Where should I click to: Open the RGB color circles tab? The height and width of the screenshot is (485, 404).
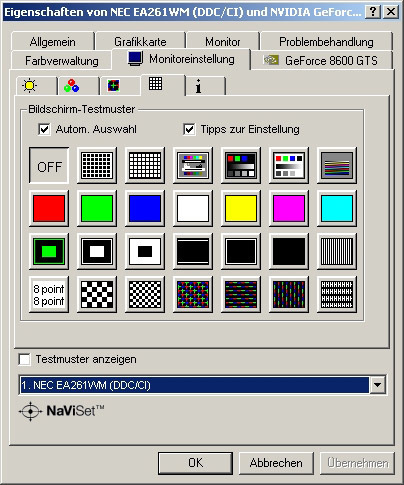tap(79, 86)
